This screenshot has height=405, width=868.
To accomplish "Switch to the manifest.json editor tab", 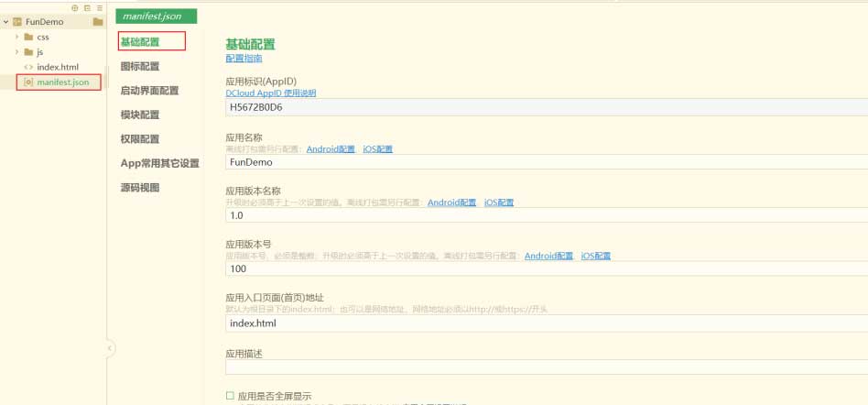I will click(x=156, y=16).
